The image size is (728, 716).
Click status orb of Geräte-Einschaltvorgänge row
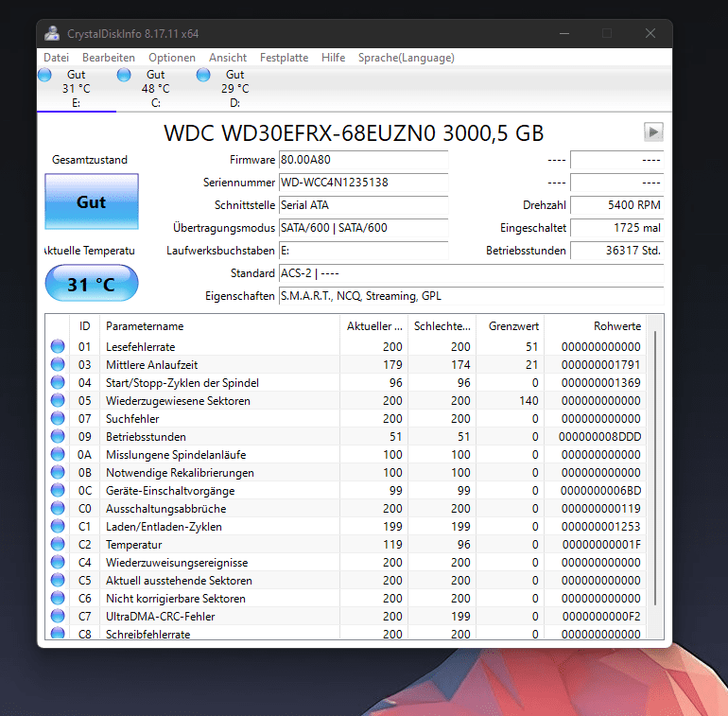[x=58, y=490]
